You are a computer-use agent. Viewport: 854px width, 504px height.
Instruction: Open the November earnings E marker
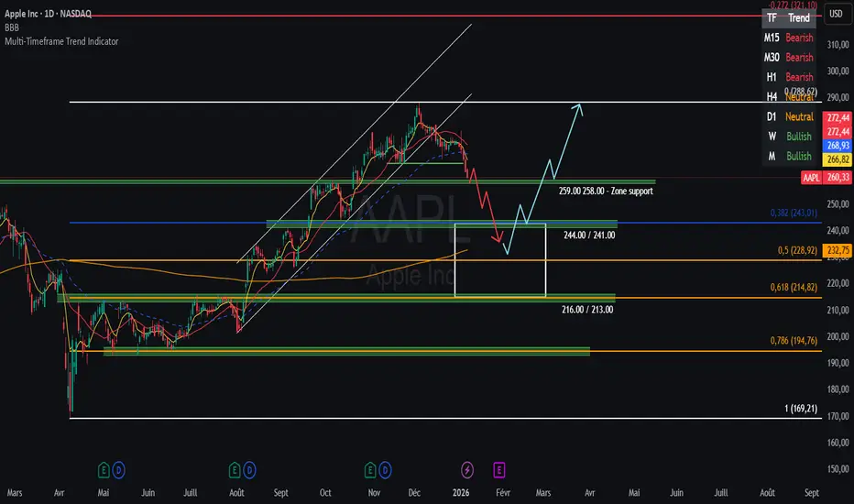(370, 470)
